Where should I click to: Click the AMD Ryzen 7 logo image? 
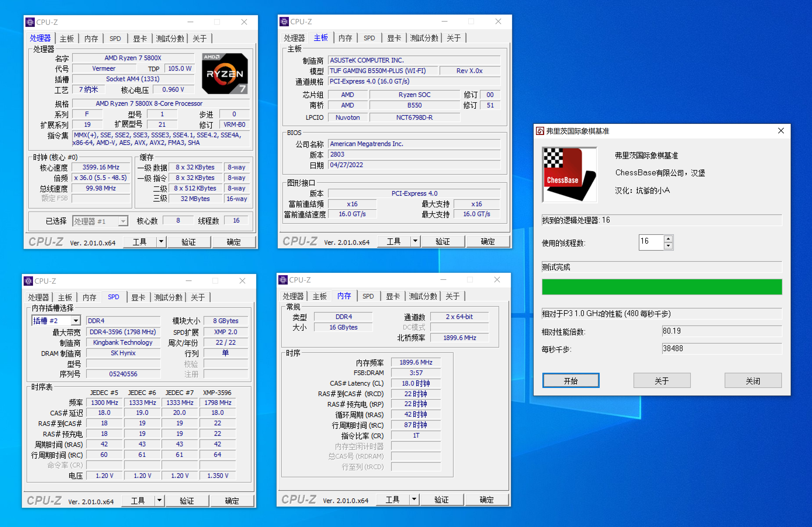225,73
